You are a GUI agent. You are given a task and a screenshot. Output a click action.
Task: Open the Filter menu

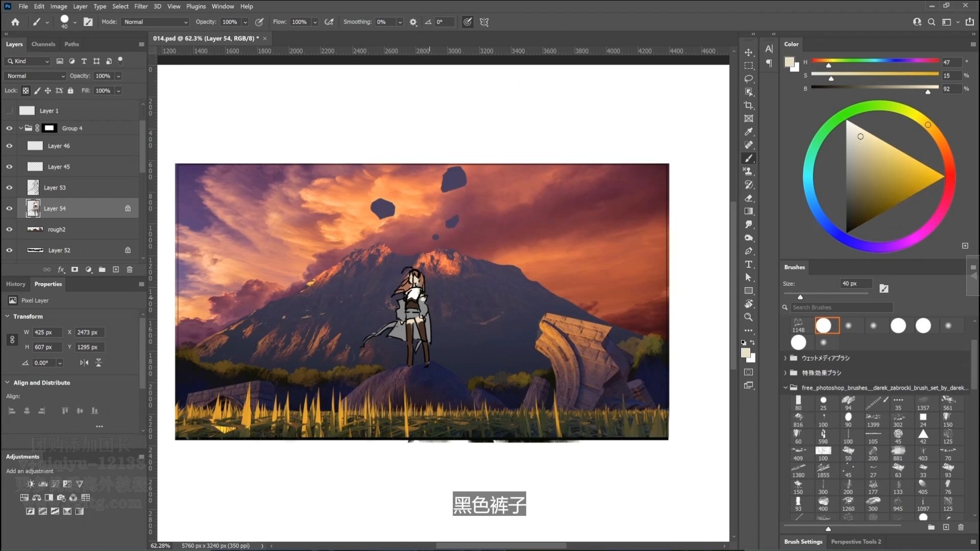141,6
